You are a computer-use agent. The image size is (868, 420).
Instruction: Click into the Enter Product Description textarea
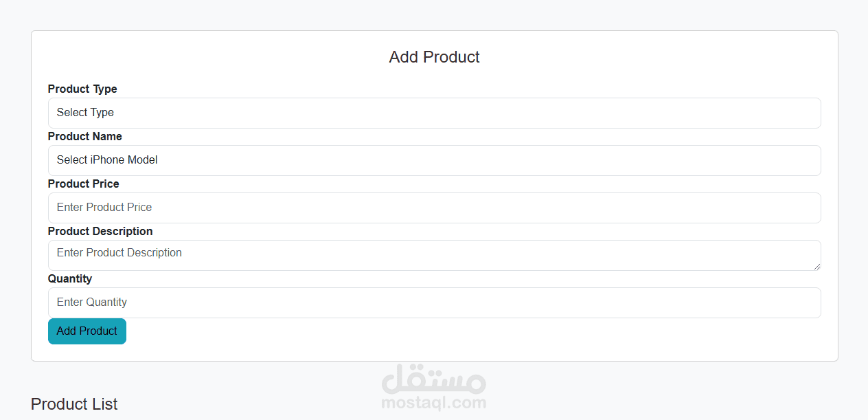(x=434, y=255)
